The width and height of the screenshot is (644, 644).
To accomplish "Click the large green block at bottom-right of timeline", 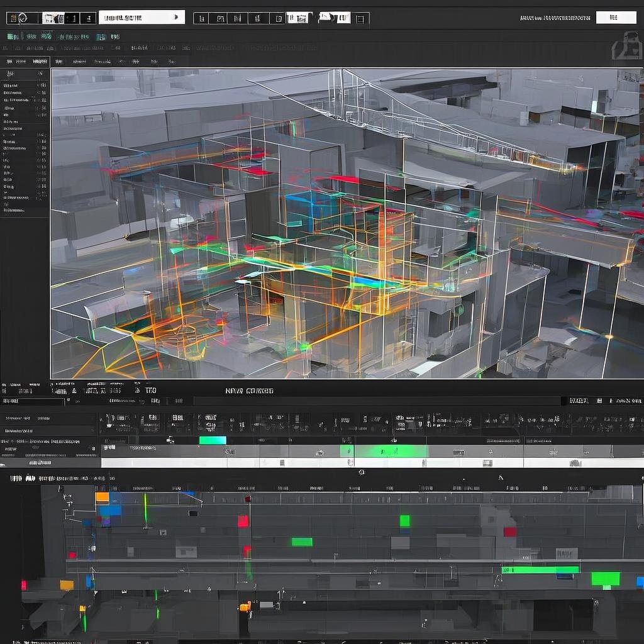I will tap(605, 579).
